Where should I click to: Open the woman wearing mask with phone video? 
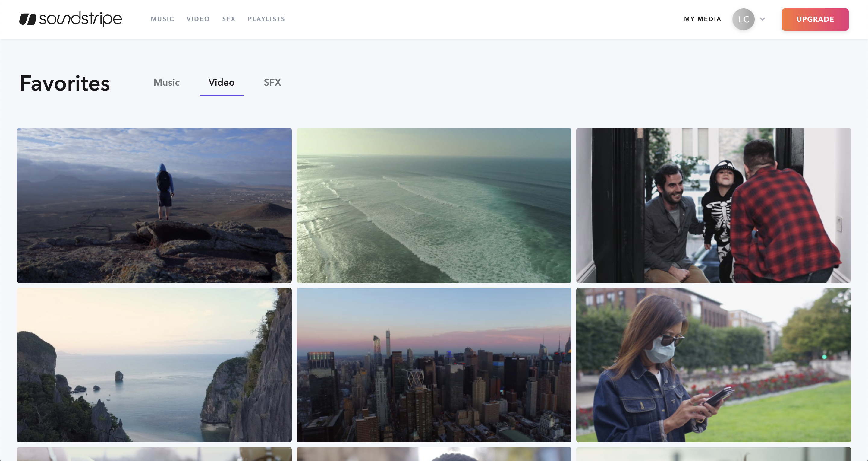714,365
